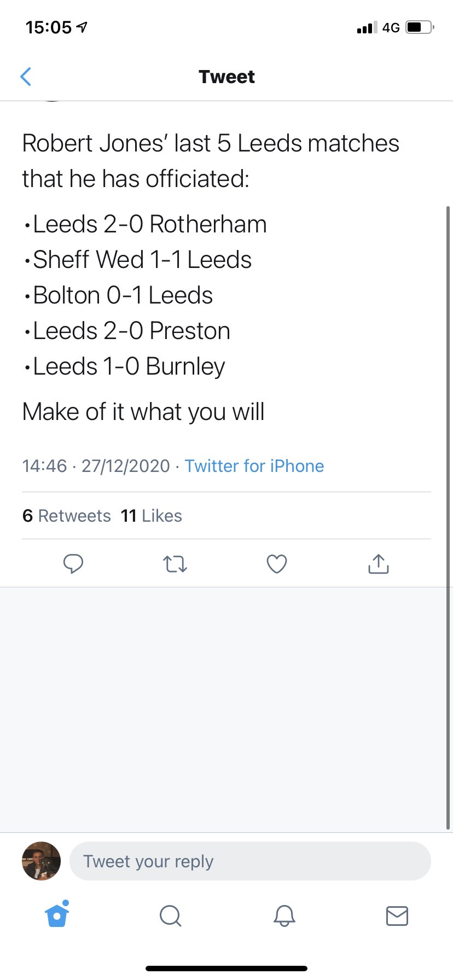The width and height of the screenshot is (453, 980).
Task: Like the tweet with heart icon
Action: click(277, 563)
